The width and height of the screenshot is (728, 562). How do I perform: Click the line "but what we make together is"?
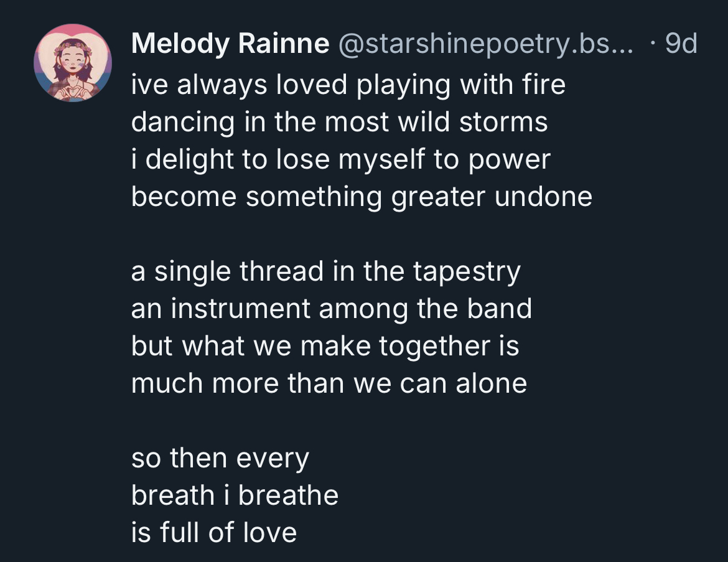[x=325, y=346]
